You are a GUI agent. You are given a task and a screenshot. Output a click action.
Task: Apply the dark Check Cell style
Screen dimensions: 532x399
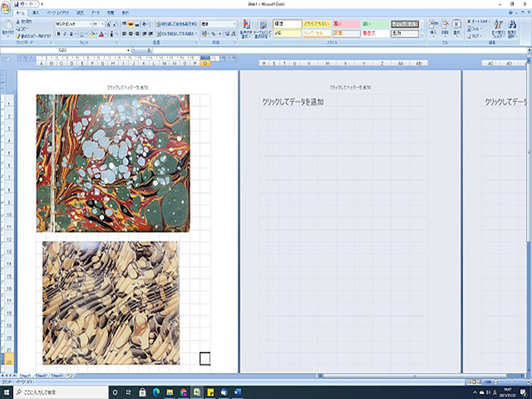[405, 24]
